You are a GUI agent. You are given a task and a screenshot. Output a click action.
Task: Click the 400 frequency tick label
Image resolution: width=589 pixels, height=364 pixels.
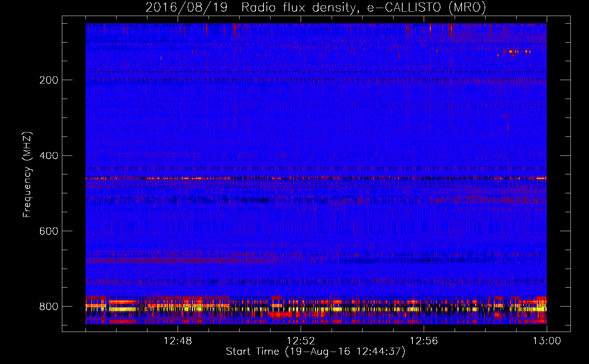48,156
